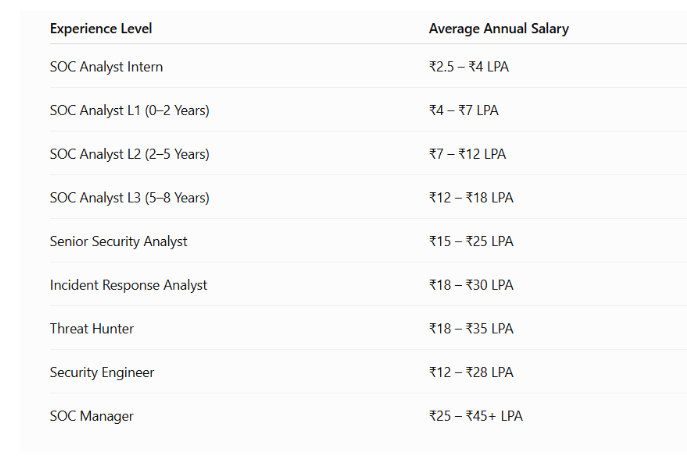Screen dimensions: 687x466
Task: Click the ₹25 – ₹45+ LPA salary cell
Action: 476,416
